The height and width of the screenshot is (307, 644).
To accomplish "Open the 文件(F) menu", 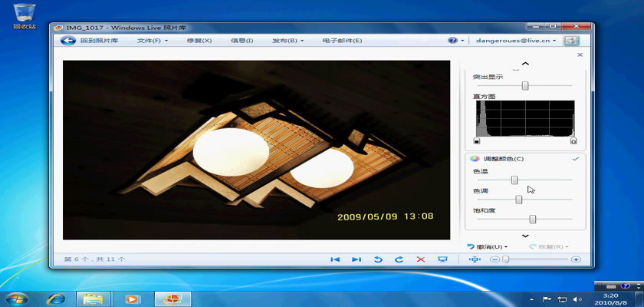I will pos(152,41).
